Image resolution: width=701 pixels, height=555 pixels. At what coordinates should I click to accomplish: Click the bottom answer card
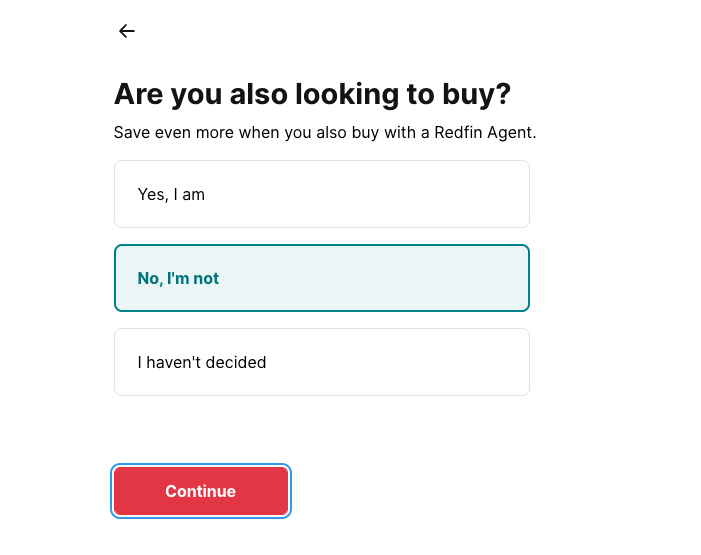click(321, 362)
